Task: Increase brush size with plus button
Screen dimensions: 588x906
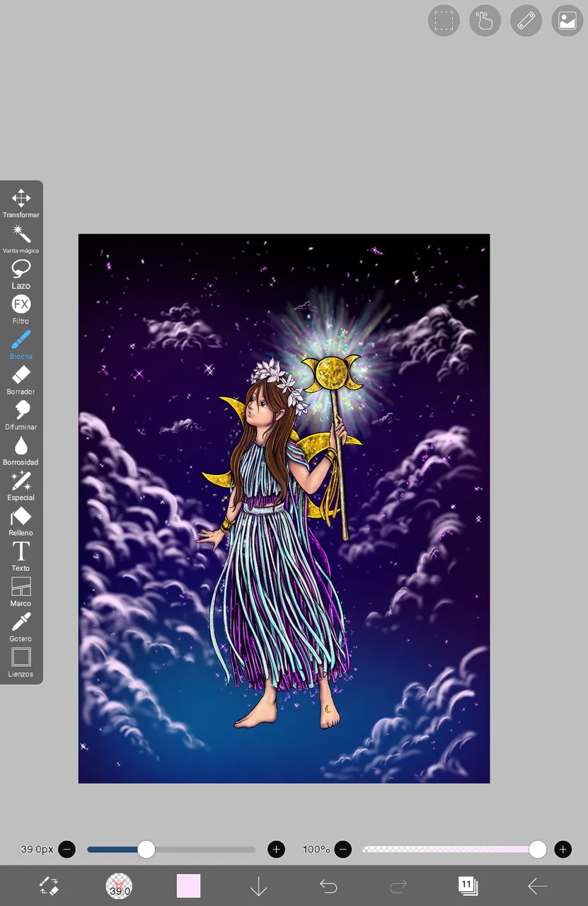Action: click(x=276, y=849)
